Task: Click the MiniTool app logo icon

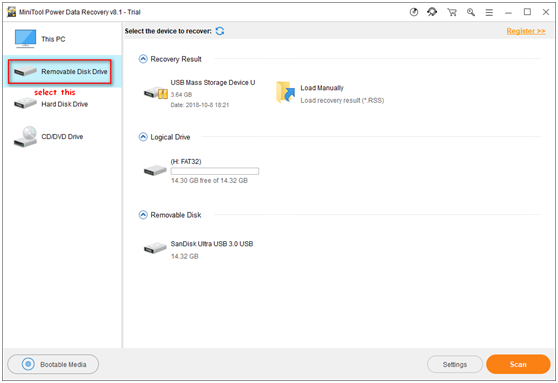Action: click(x=11, y=12)
